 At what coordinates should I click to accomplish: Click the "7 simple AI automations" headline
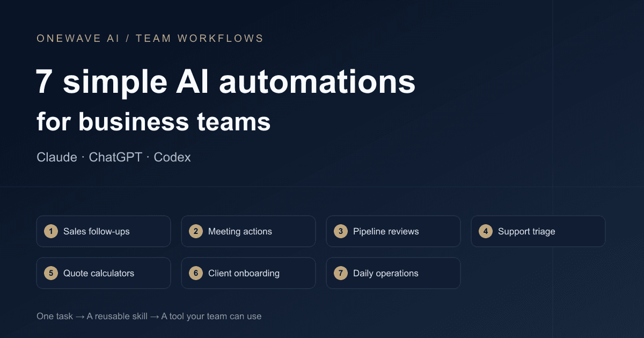click(x=226, y=82)
